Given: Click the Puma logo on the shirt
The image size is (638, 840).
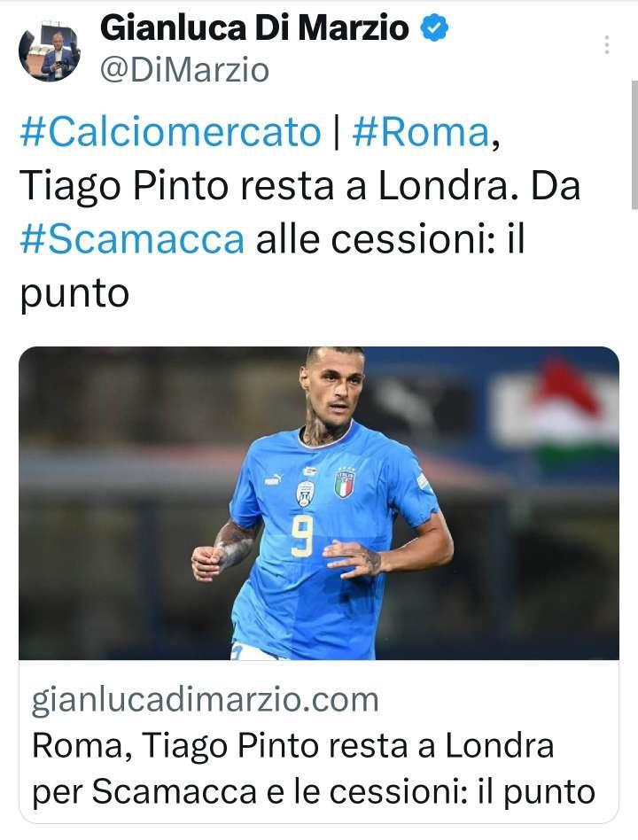Looking at the screenshot, I should [x=273, y=480].
